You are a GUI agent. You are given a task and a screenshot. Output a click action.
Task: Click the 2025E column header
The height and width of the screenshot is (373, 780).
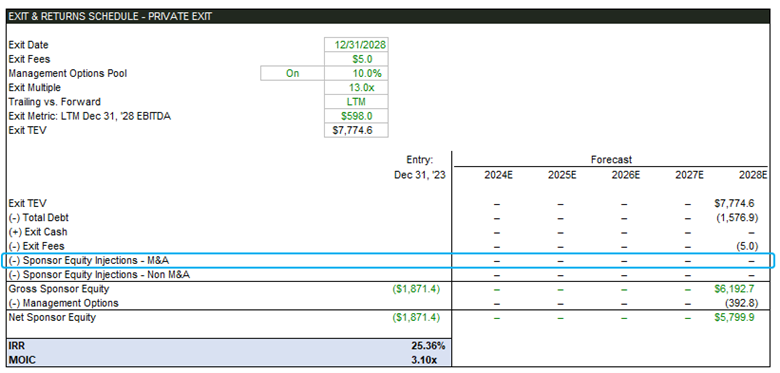click(562, 175)
